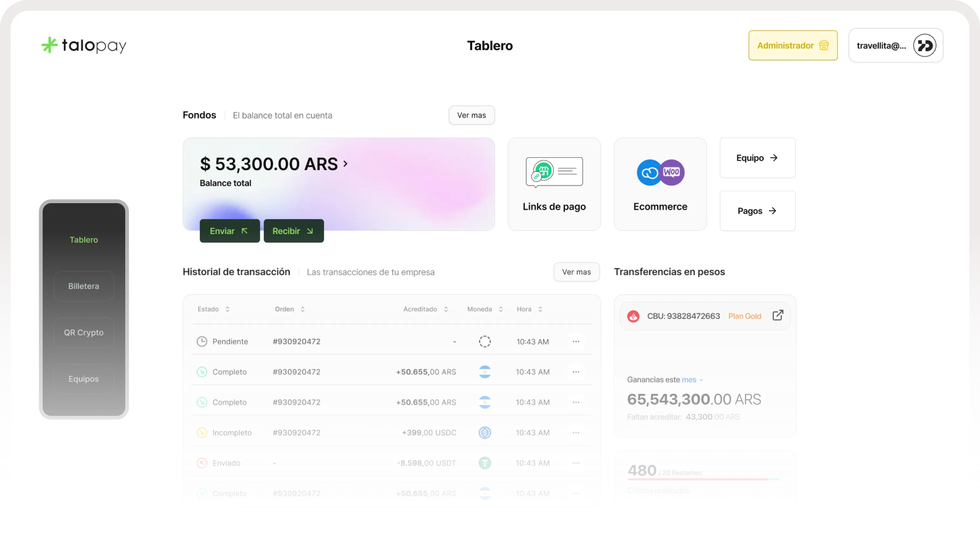Click the Recibir button
980x550 pixels.
[x=293, y=231]
